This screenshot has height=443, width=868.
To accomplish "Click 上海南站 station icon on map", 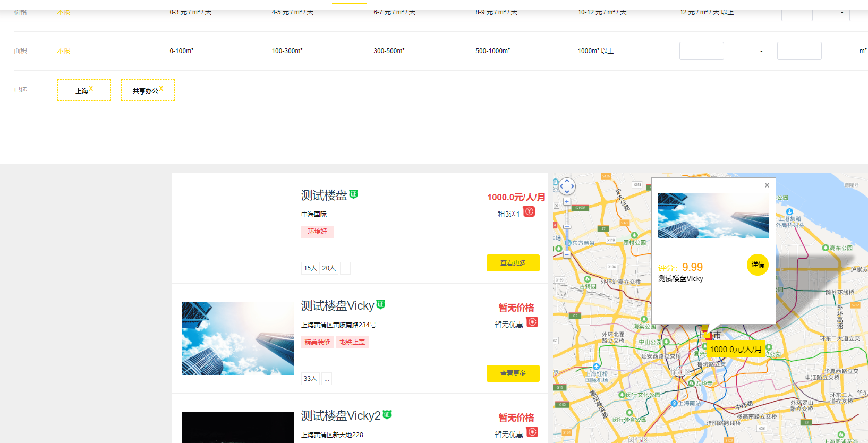I will pos(674,403).
